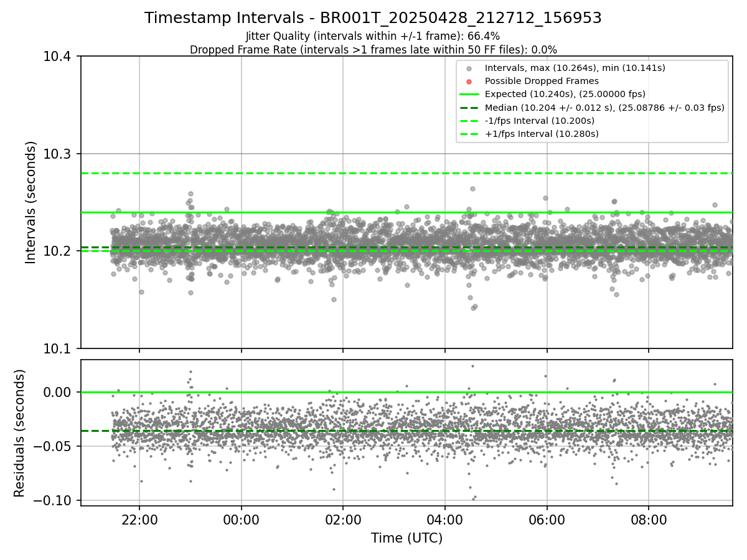Screen dimensions: 747x560
Task: Select the legend entry '-1/fps Interval (10.200s)'
Action: pyautogui.click(x=539, y=120)
